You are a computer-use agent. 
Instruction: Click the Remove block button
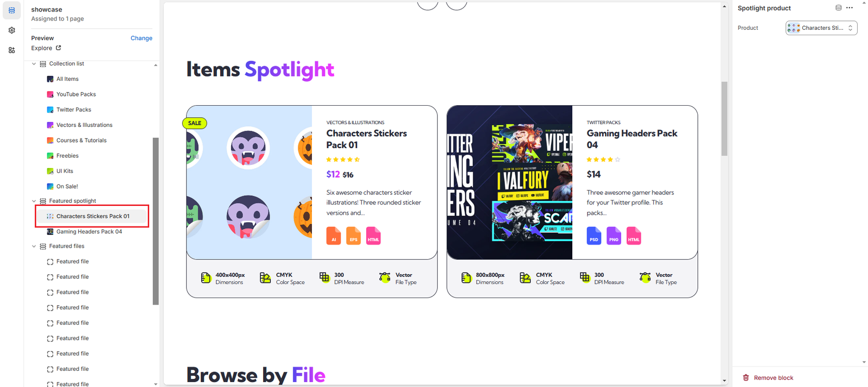(x=768, y=378)
